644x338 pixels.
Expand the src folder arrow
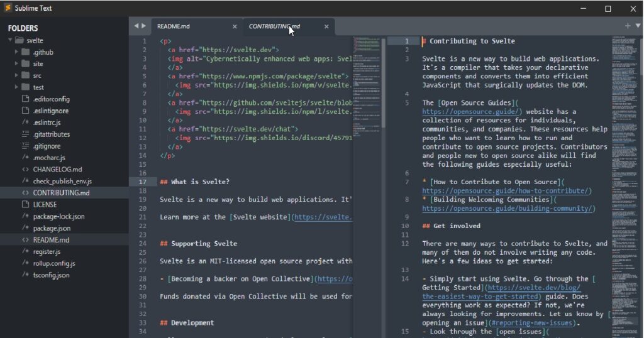coord(16,75)
